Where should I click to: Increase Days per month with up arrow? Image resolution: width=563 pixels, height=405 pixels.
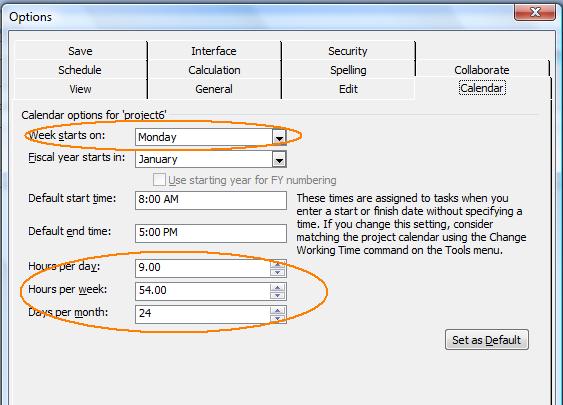[x=278, y=310]
